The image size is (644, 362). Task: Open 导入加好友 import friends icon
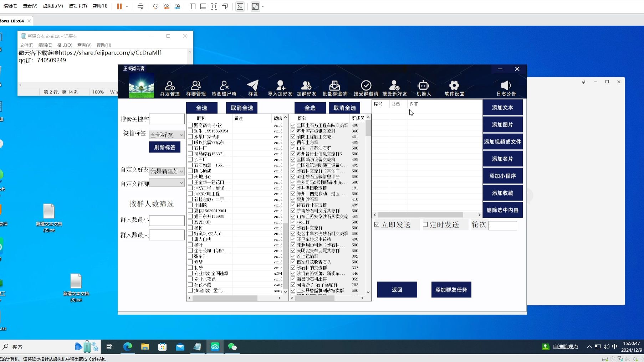pos(280,88)
